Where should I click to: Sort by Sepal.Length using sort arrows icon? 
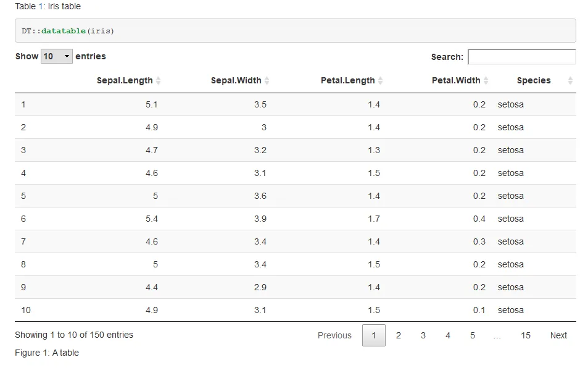point(159,81)
